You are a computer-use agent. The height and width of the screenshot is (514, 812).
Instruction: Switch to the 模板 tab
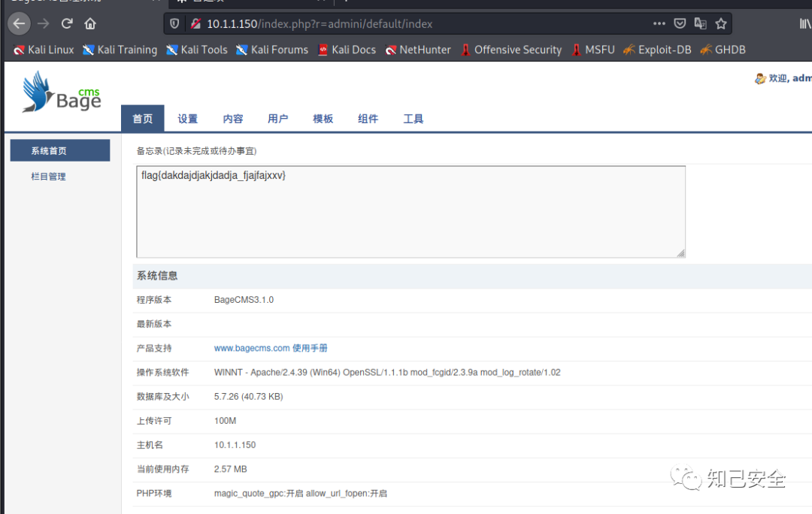tap(323, 118)
